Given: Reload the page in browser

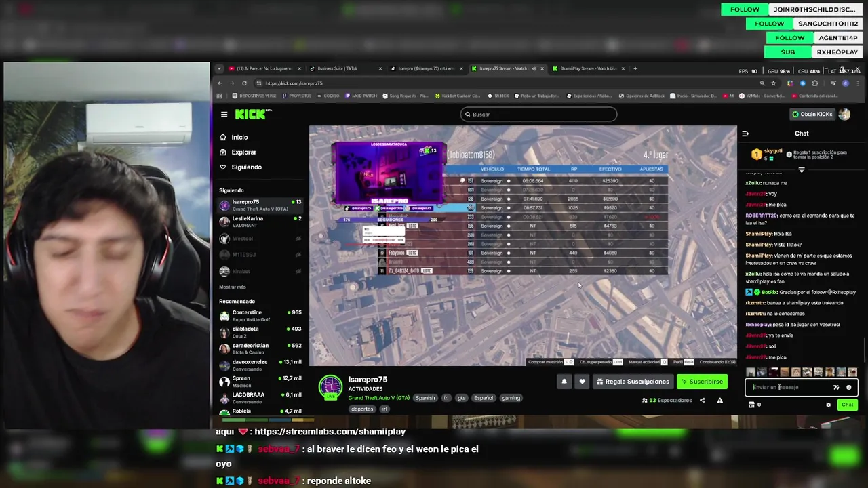Looking at the screenshot, I should pos(244,83).
